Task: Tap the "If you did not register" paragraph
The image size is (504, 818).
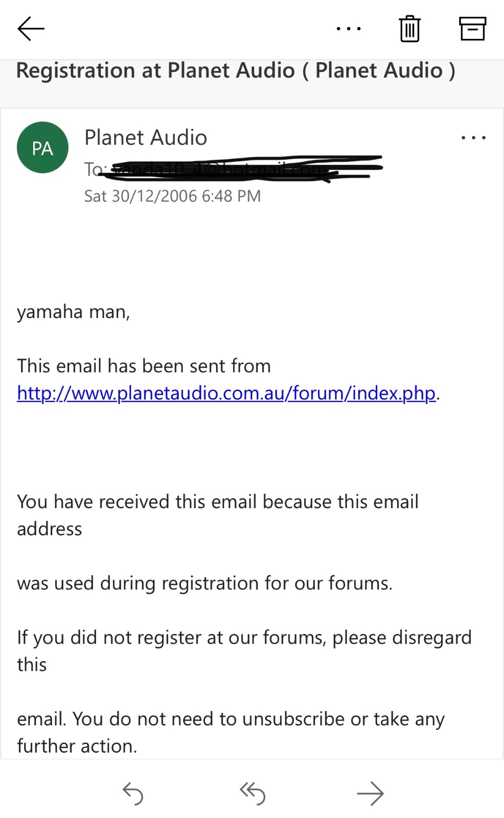Action: [244, 650]
